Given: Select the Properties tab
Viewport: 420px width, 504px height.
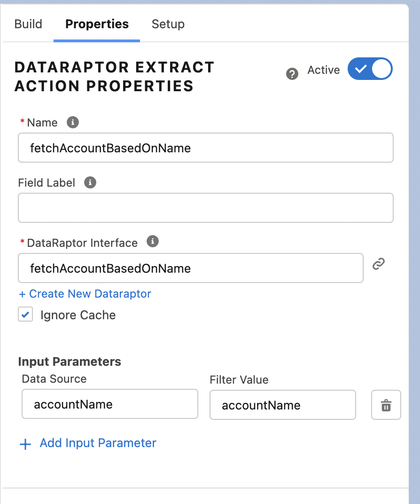Looking at the screenshot, I should coord(97,24).
